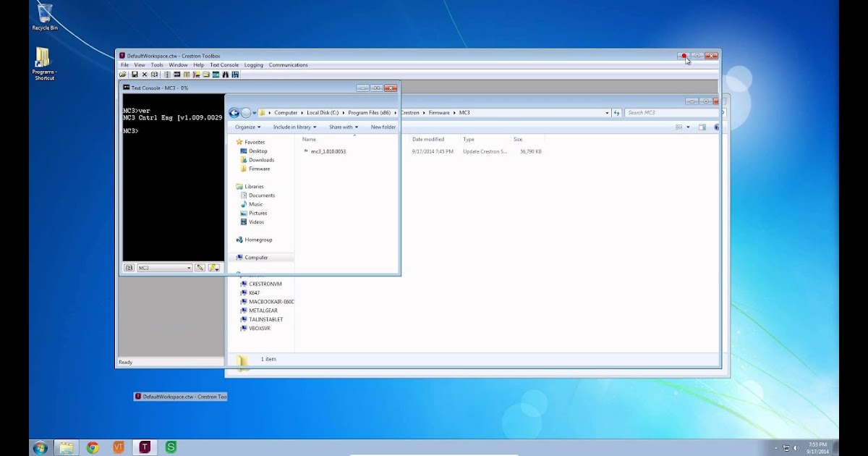The image size is (868, 456).
Task: Select the mc3_1.010.0053 firmware file
Action: [x=328, y=151]
